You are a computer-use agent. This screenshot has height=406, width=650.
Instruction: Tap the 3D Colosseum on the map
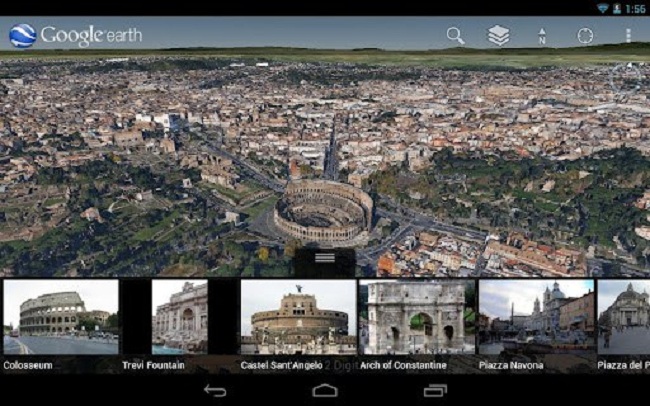tap(323, 211)
